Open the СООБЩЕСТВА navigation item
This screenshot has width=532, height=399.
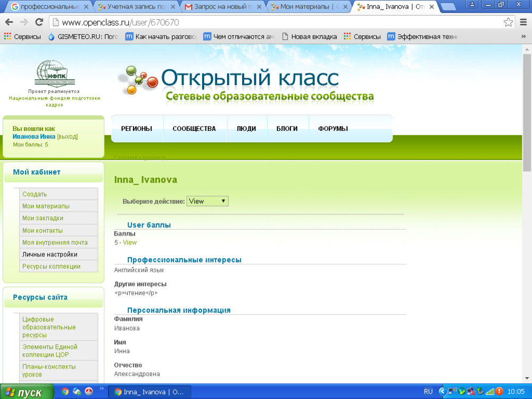pyautogui.click(x=194, y=129)
